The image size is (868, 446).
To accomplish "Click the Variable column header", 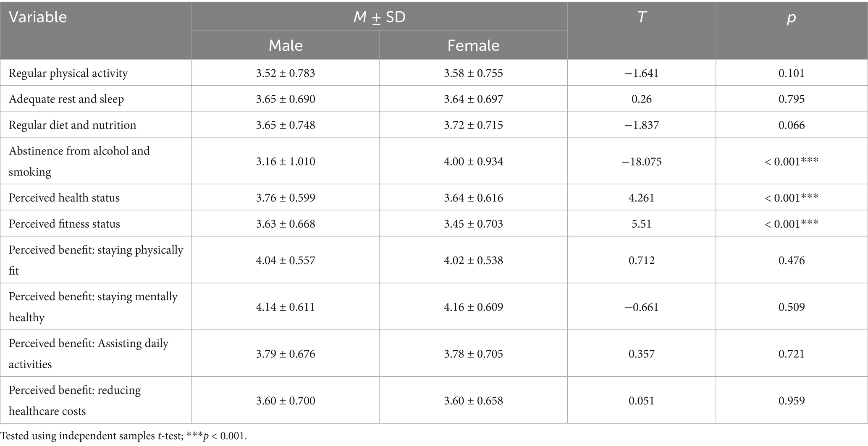I will click(x=38, y=17).
